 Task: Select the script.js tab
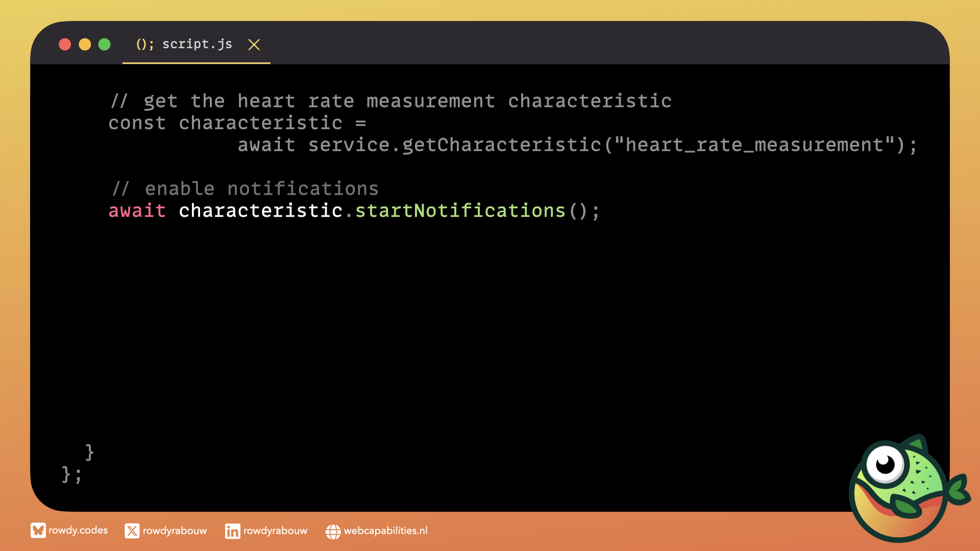click(x=197, y=44)
